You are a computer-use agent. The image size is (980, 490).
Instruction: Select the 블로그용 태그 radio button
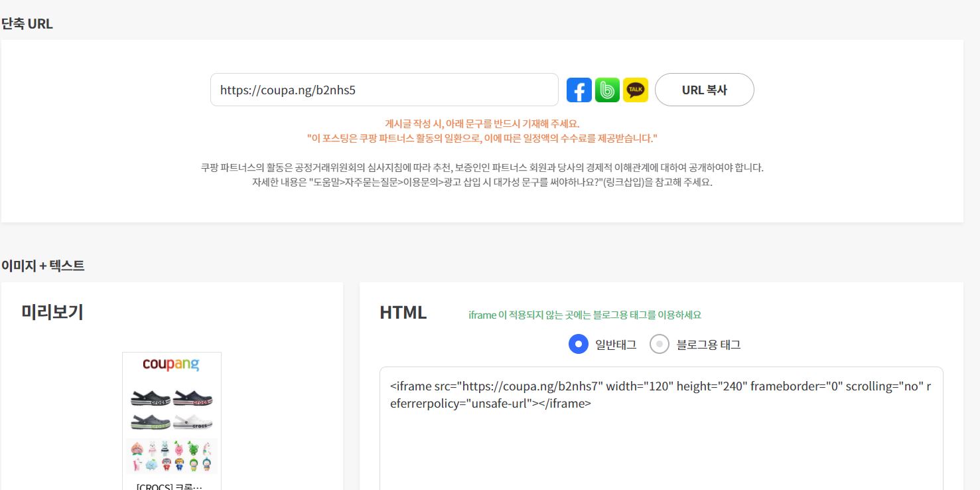point(660,344)
